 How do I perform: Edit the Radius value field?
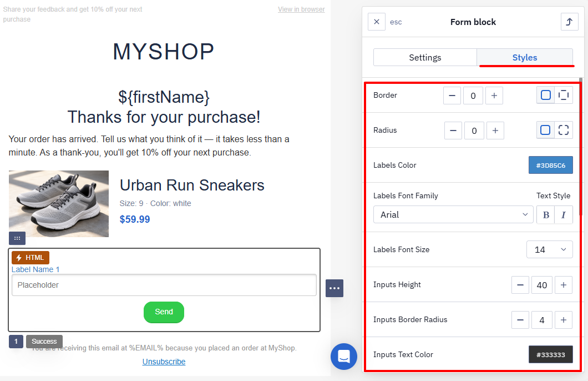474,131
